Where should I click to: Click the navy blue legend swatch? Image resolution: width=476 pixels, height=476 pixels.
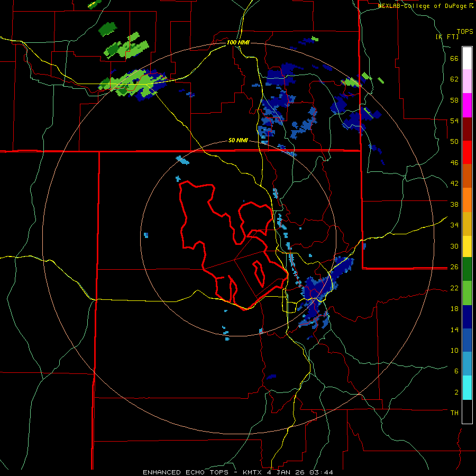(x=467, y=317)
